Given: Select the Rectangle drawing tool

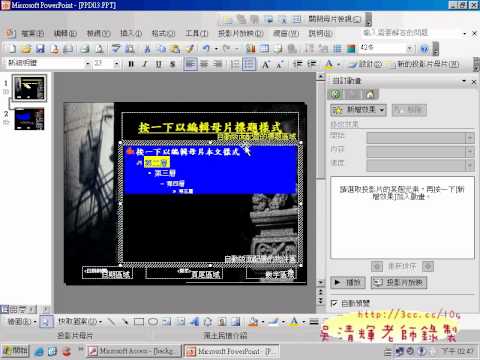Looking at the screenshot, I should 139,322.
